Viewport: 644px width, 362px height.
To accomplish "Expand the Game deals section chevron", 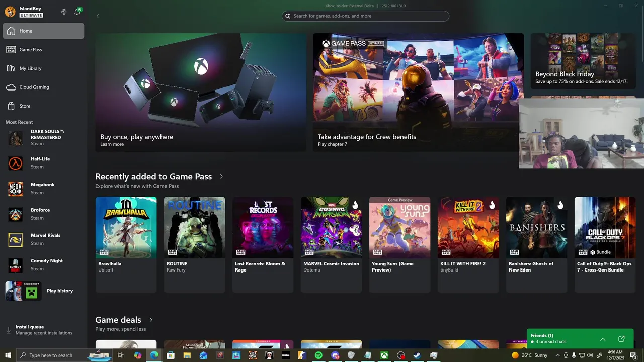I will [x=150, y=320].
